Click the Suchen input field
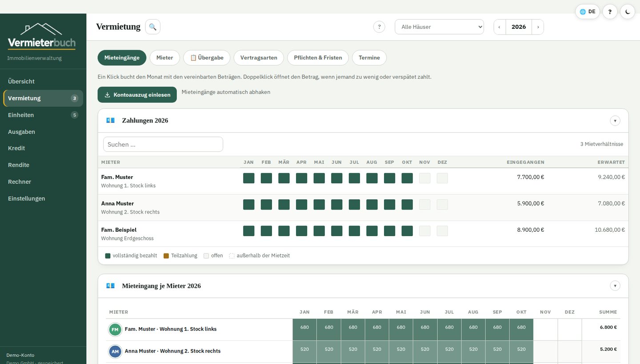 click(x=163, y=144)
